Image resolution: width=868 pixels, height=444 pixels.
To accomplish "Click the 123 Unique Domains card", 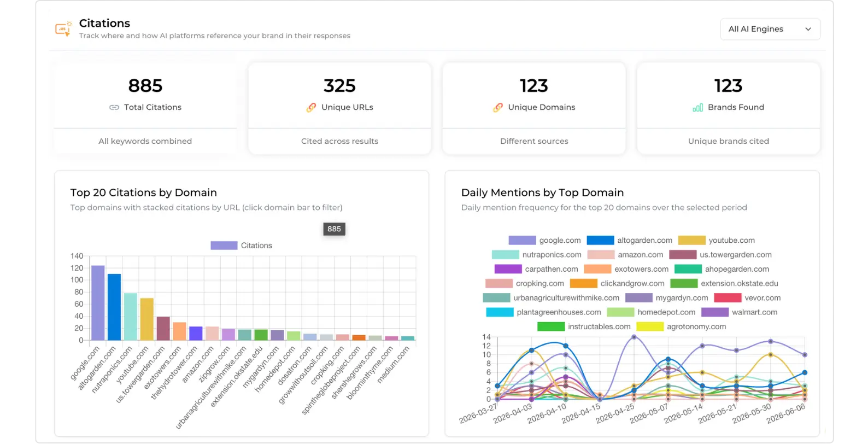I will click(534, 108).
